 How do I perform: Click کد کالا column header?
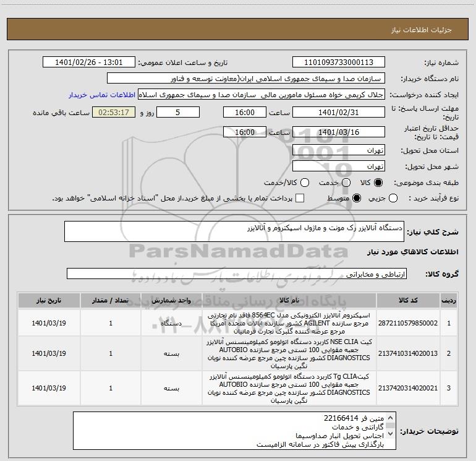tap(408, 300)
